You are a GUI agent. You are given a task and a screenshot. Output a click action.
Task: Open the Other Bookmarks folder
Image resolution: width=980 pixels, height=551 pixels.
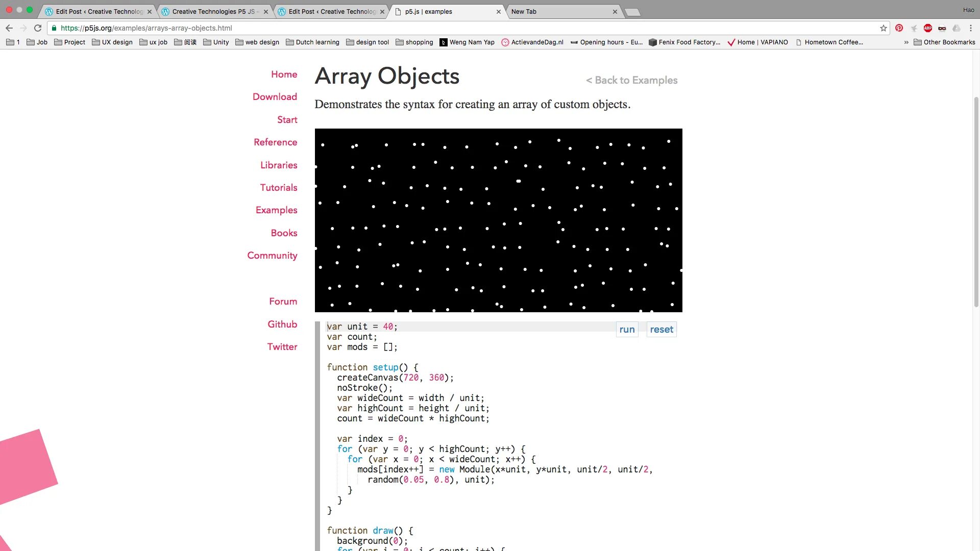click(944, 42)
